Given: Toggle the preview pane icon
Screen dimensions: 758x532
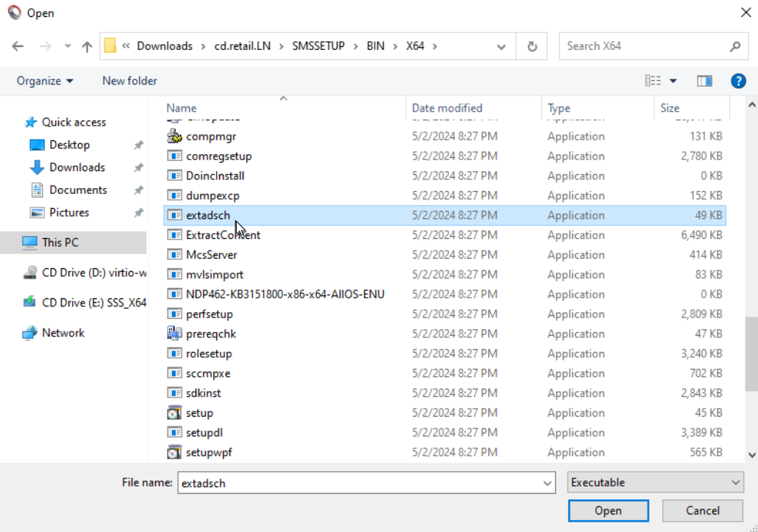Looking at the screenshot, I should tap(704, 81).
